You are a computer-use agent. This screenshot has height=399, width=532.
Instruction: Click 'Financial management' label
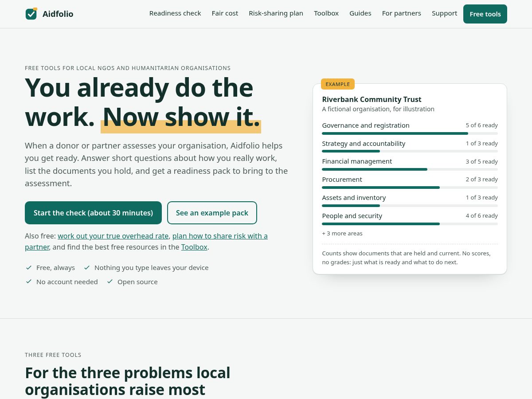pyautogui.click(x=357, y=161)
